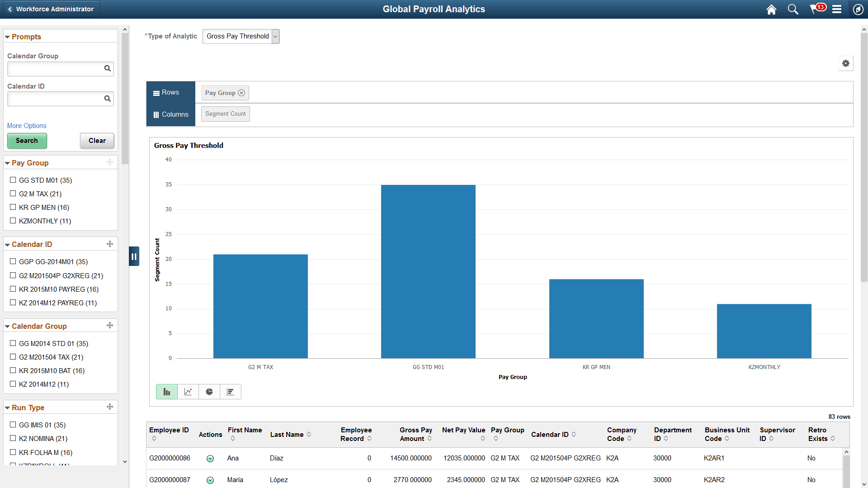
Task: Check the K2 NOMINA run type filter
Action: point(13,438)
